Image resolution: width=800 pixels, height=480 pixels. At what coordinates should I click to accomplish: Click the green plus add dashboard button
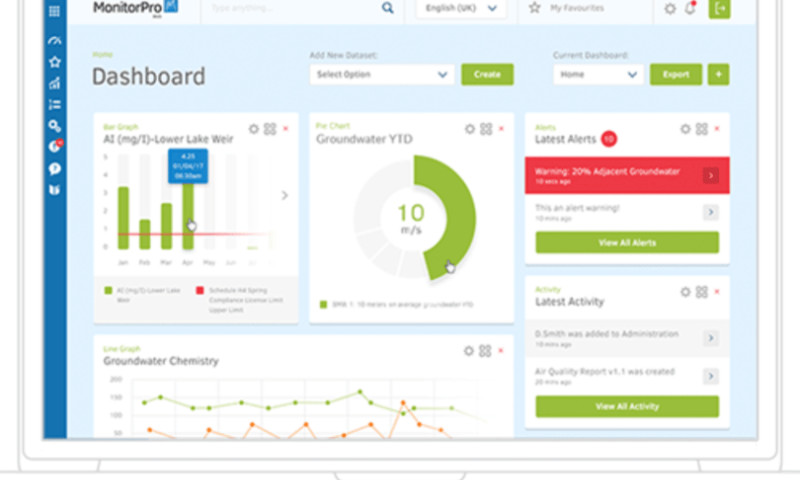point(718,74)
